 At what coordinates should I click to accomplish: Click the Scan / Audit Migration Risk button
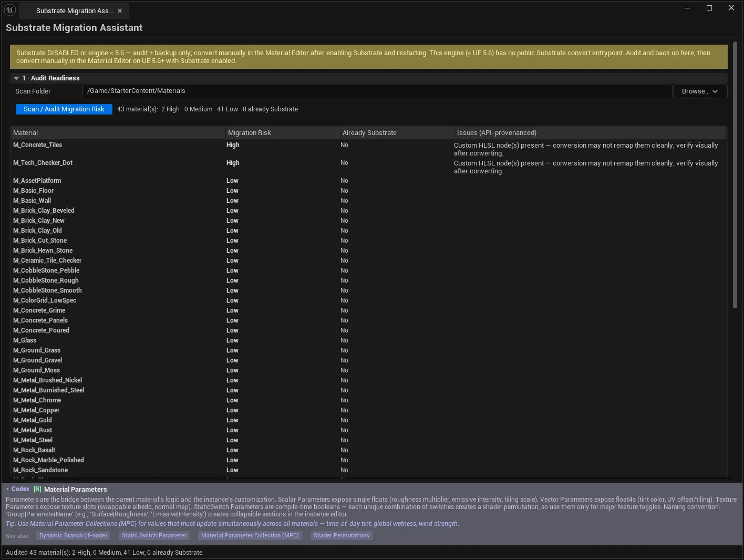(x=64, y=109)
